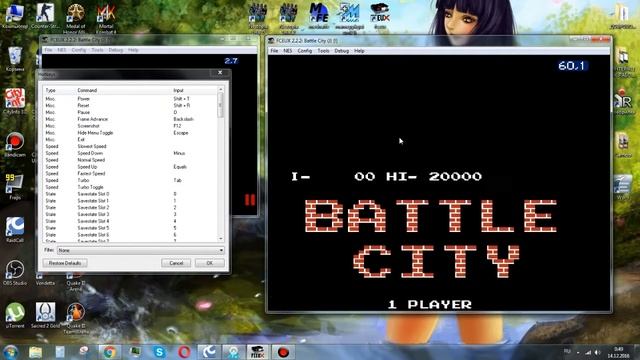The height and width of the screenshot is (360, 640).
Task: Close the Hotkeys dialog
Action: (220, 73)
